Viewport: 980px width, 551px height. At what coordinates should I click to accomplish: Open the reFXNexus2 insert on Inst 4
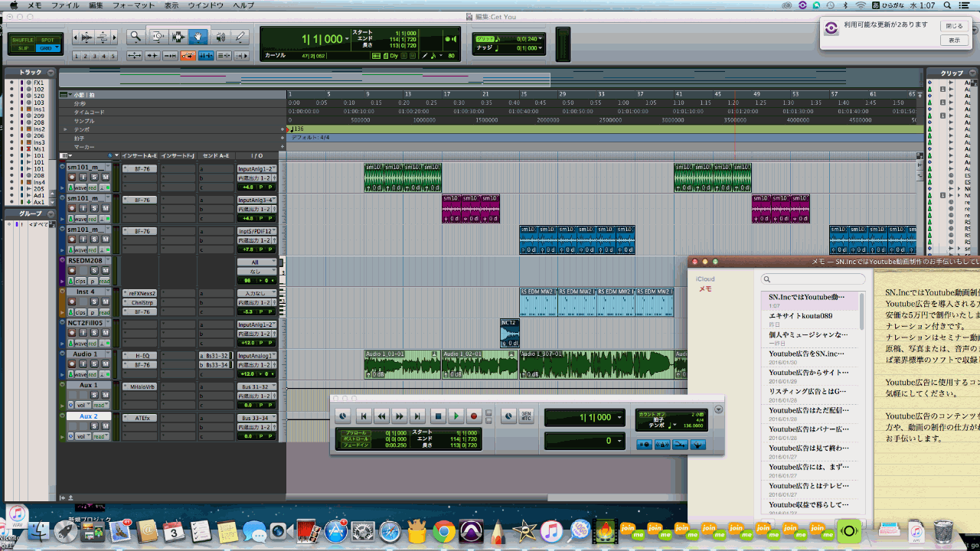point(139,293)
